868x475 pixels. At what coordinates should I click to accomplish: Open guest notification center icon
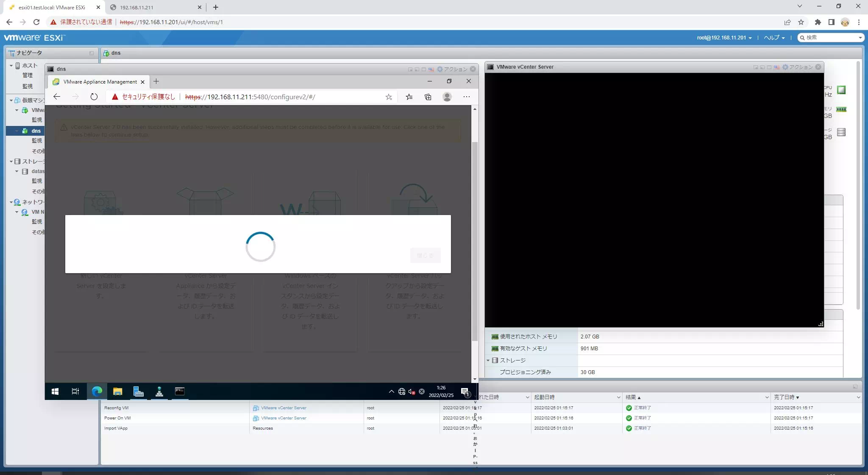point(465,392)
